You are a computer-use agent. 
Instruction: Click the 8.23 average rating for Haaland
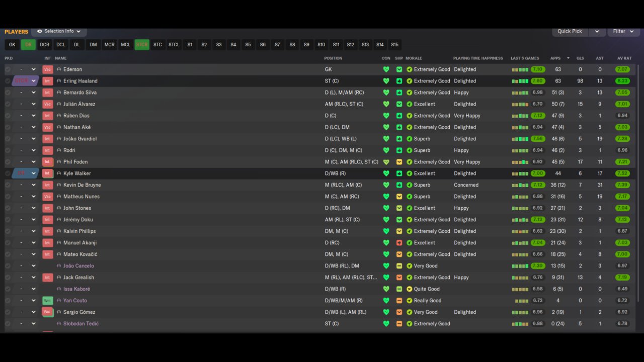(622, 81)
